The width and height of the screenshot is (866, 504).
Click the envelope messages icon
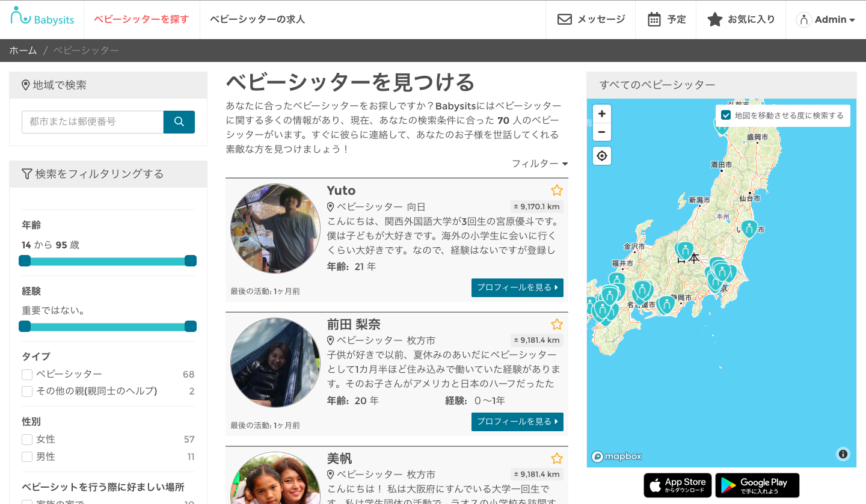[564, 19]
